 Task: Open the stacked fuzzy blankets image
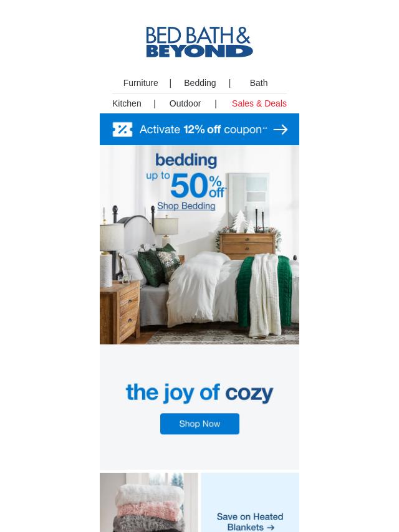pyautogui.click(x=149, y=502)
